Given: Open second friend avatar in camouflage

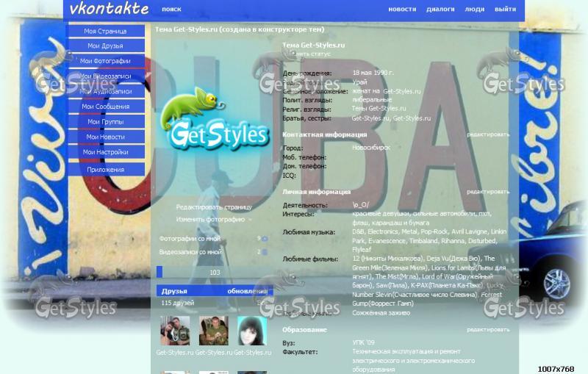Looking at the screenshot, I should click(x=214, y=331).
